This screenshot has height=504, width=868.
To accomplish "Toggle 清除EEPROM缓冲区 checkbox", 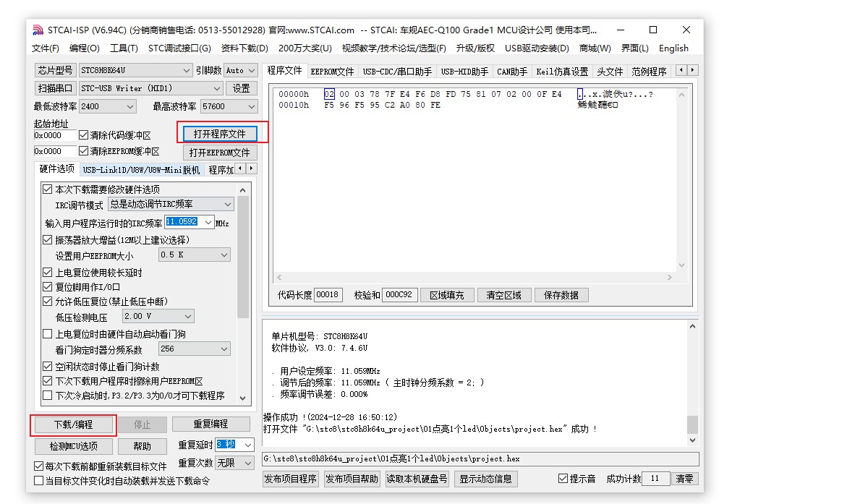I will coord(83,151).
